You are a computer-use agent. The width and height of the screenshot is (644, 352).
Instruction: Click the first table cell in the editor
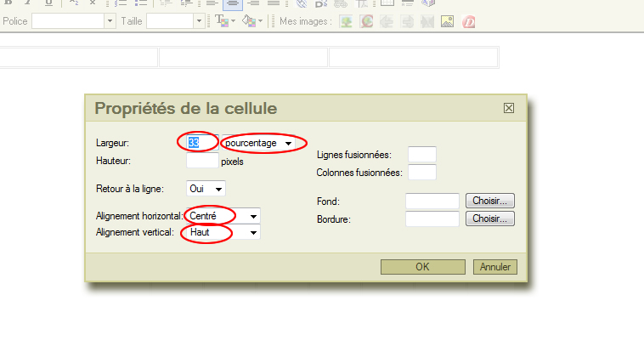click(x=78, y=57)
